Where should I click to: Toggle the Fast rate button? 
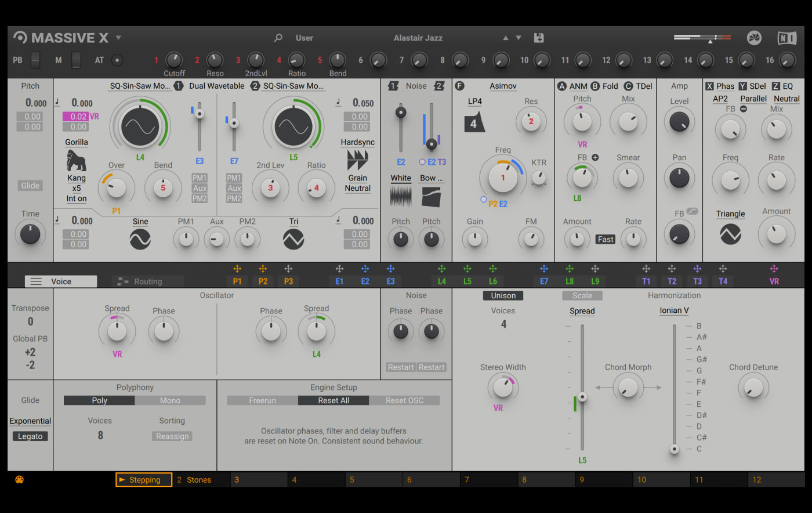tap(606, 239)
